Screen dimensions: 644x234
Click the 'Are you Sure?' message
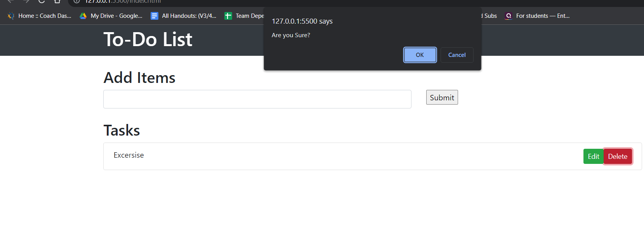click(x=291, y=35)
